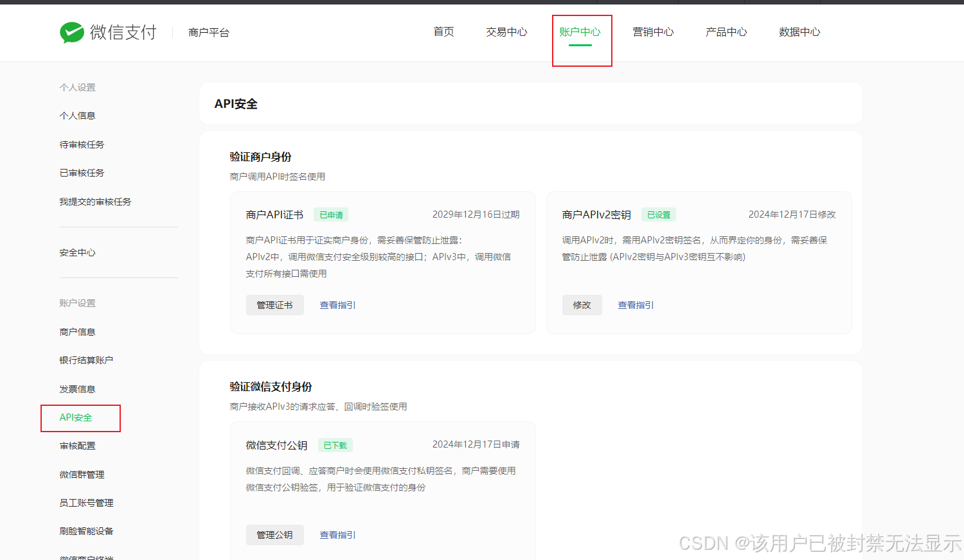Select 发票信息 in the sidebar
Image resolution: width=964 pixels, height=560 pixels.
click(78, 389)
